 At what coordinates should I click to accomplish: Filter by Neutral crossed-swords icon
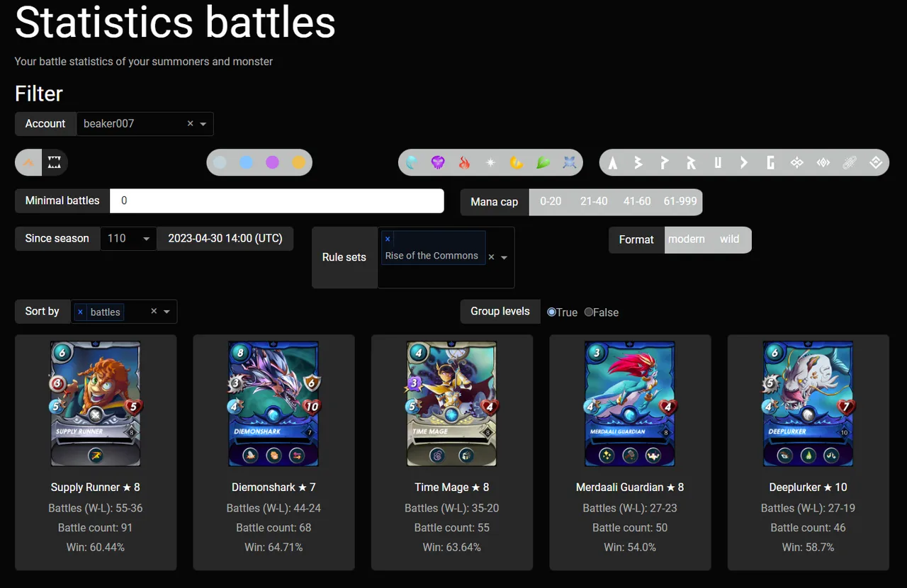(x=569, y=163)
